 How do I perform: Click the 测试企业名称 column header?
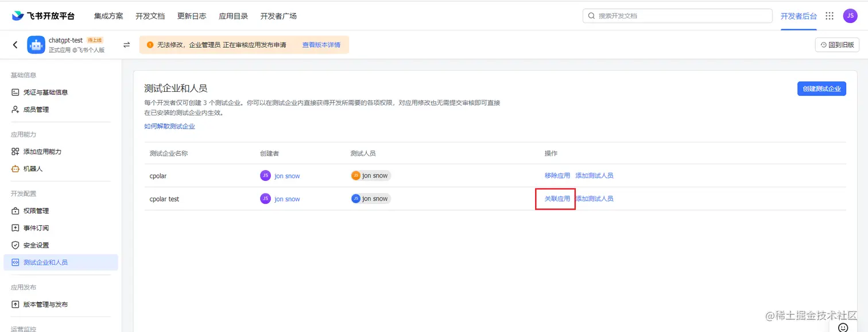click(x=169, y=153)
